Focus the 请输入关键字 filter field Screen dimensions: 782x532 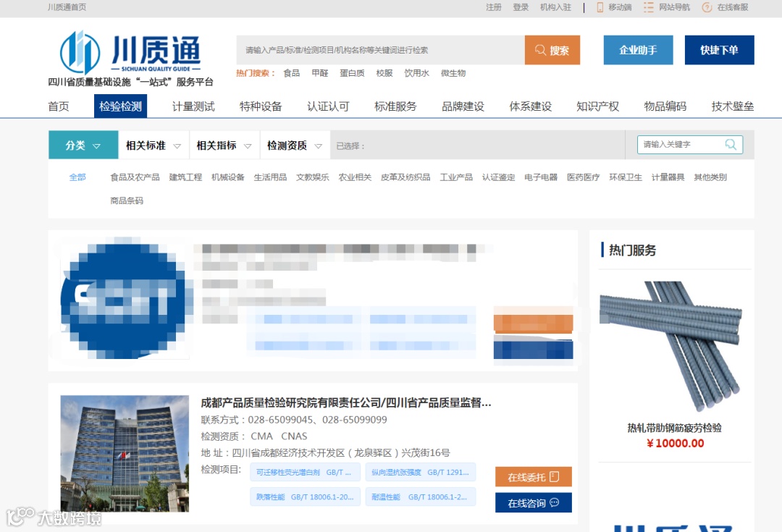point(690,145)
